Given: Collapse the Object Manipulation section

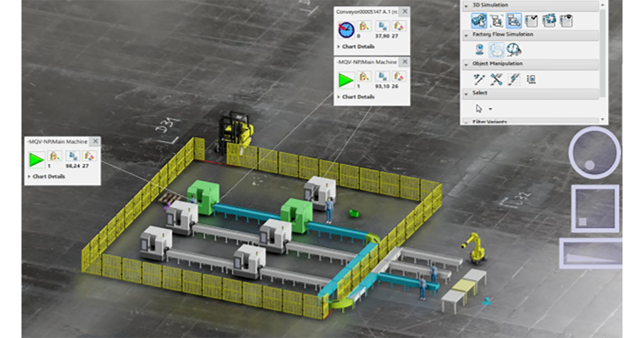Looking at the screenshot, I should 466,64.
